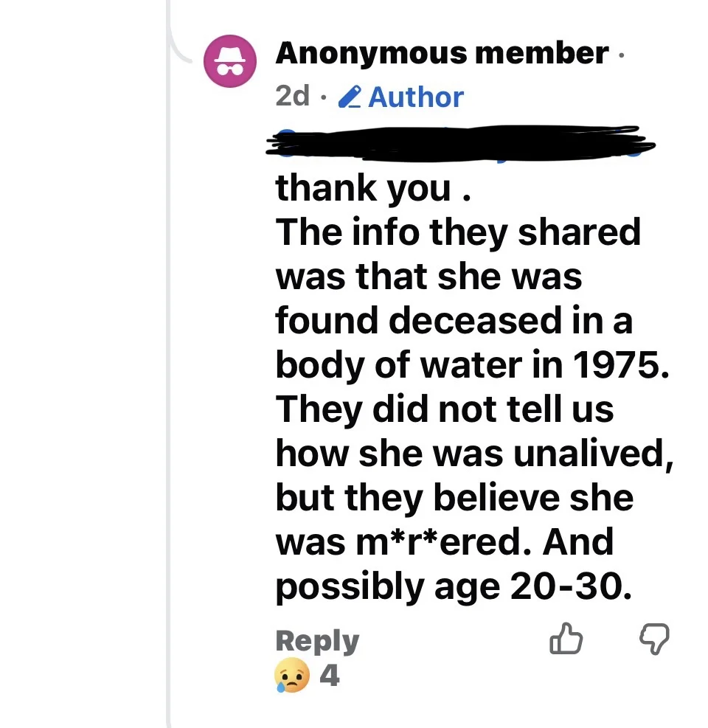Click the phrase "The info they shared"
The image size is (708, 728).
458,233
